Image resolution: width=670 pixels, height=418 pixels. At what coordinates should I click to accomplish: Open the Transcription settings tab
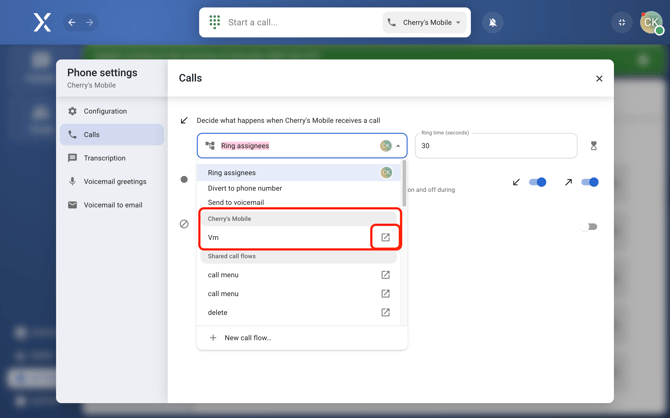[105, 158]
